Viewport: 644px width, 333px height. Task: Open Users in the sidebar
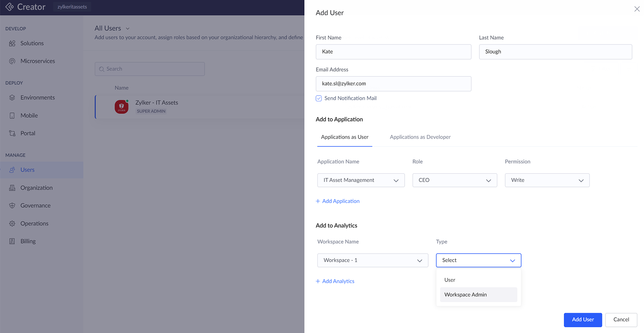click(x=42, y=170)
